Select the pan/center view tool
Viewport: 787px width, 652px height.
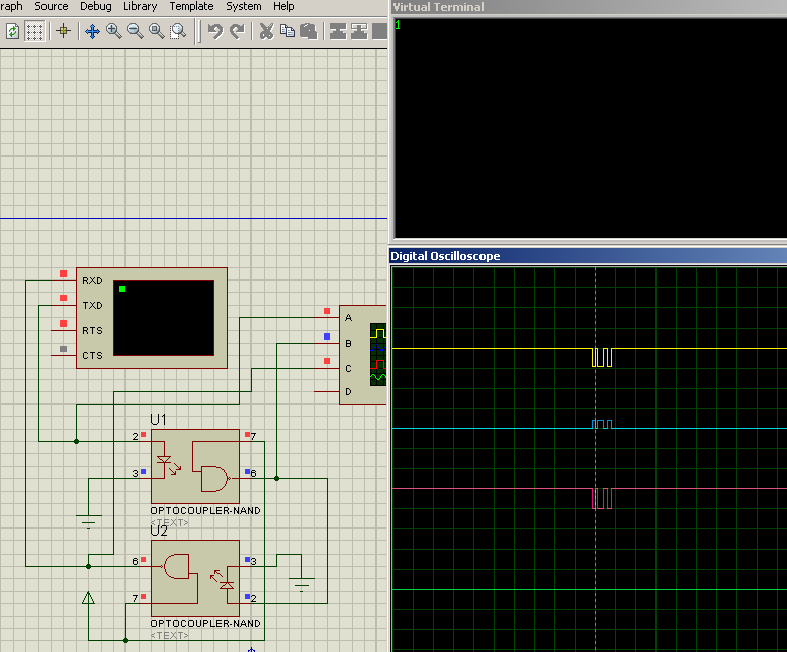click(92, 31)
